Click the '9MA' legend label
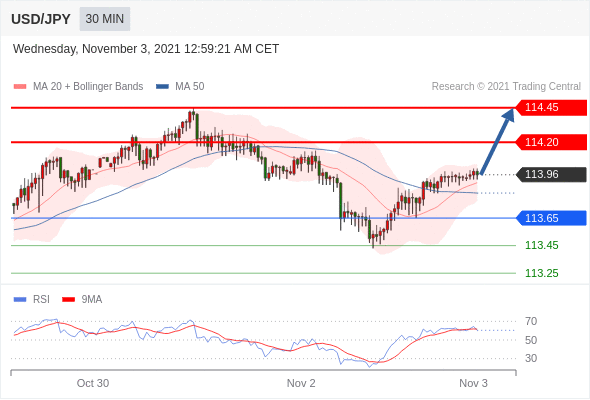590x400 pixels. click(92, 300)
